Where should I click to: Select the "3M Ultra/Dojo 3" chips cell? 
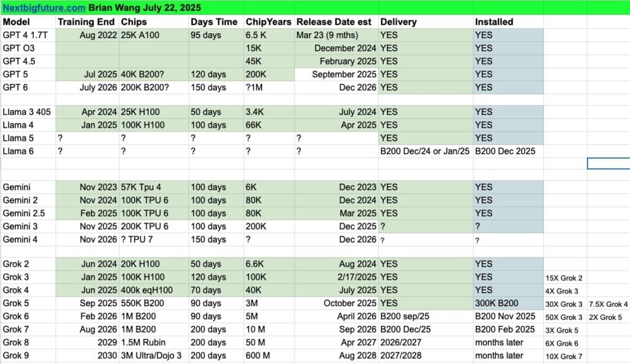tap(154, 355)
